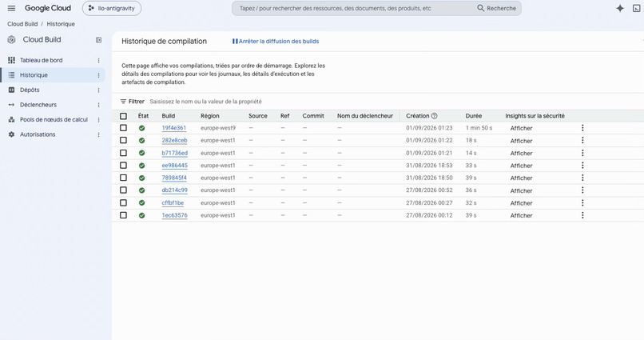Open options menu beside Dépôts
The height and width of the screenshot is (340, 644).
click(98, 90)
